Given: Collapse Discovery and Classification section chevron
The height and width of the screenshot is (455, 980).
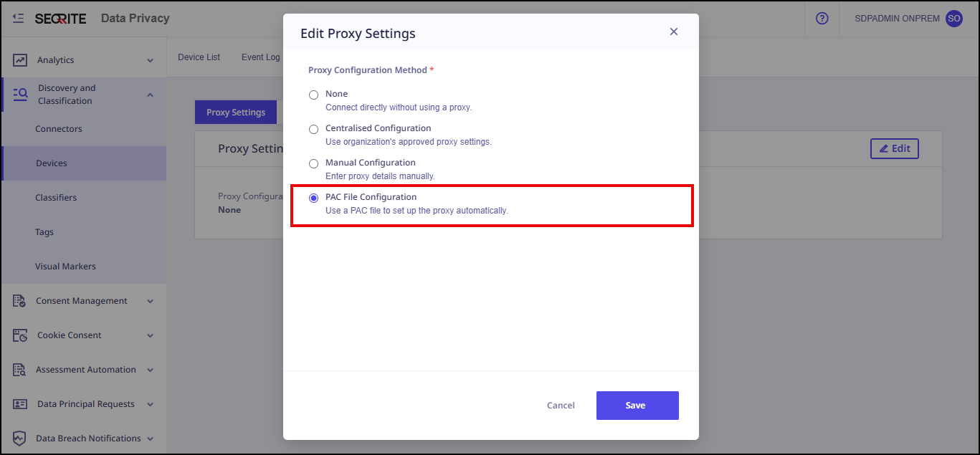Looking at the screenshot, I should [x=150, y=95].
